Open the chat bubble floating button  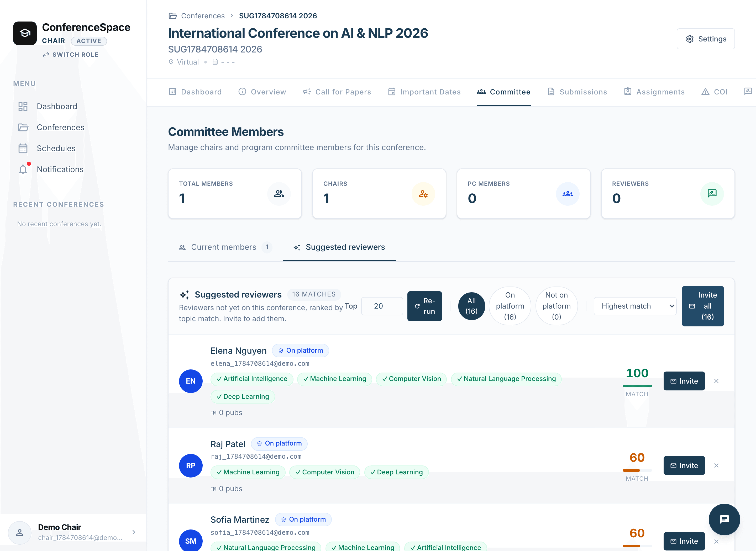pos(724,519)
